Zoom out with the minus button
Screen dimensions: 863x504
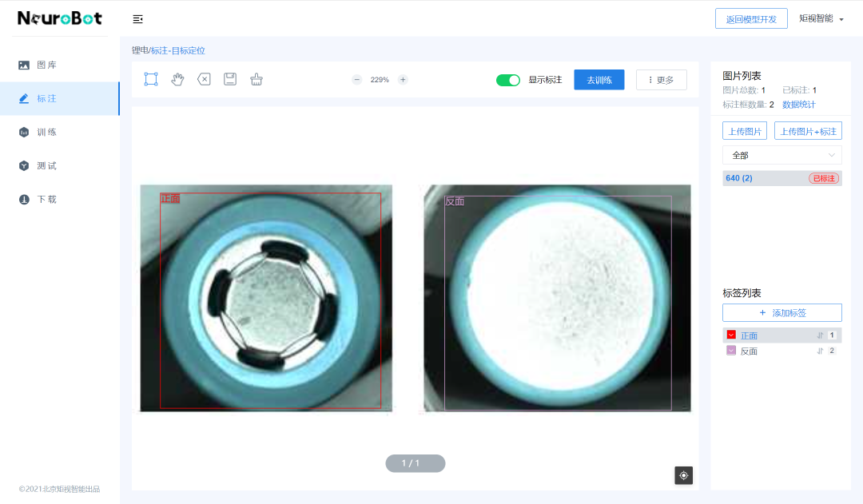[x=357, y=80]
